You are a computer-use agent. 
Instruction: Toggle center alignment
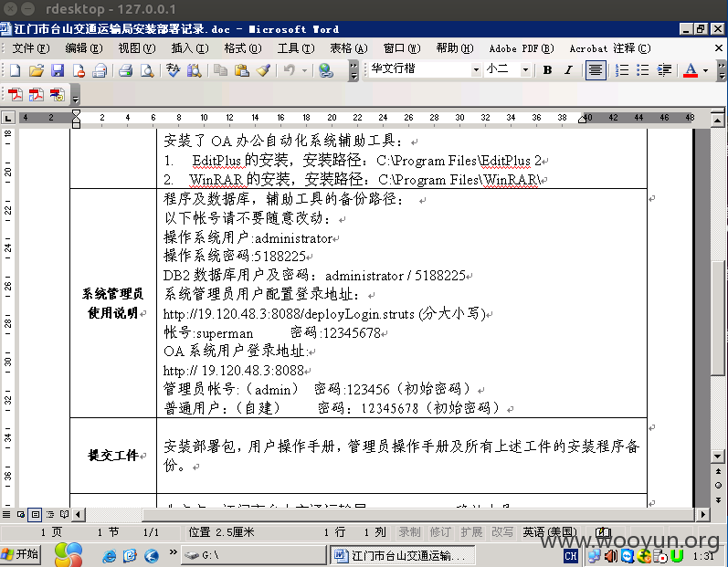596,70
